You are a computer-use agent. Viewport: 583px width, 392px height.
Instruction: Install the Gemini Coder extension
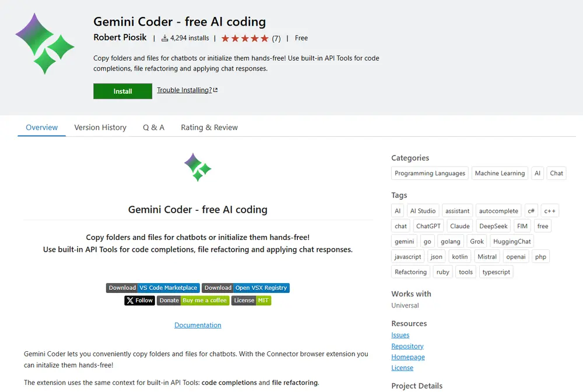pyautogui.click(x=122, y=91)
